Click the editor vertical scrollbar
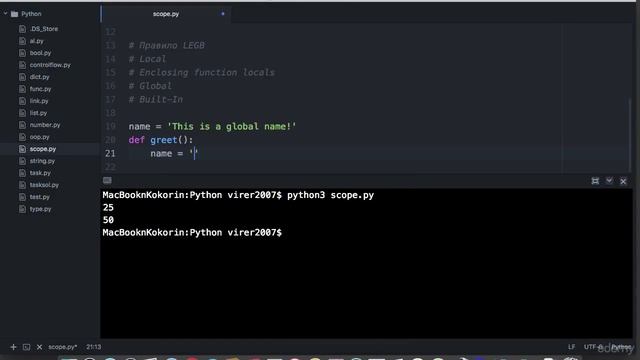This screenshot has width=640, height=360. (x=630, y=135)
